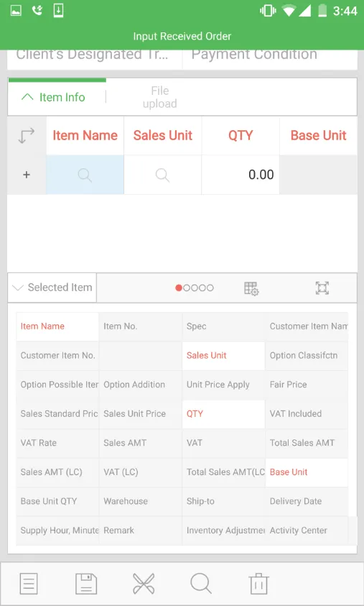Tap the Item Name column header
The image size is (364, 606).
(x=85, y=136)
